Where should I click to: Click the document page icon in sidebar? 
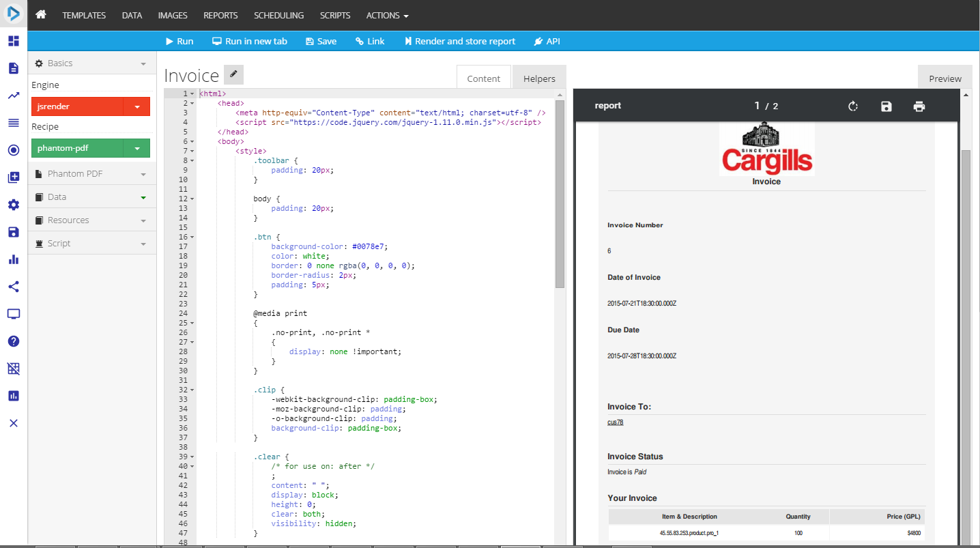(x=14, y=68)
